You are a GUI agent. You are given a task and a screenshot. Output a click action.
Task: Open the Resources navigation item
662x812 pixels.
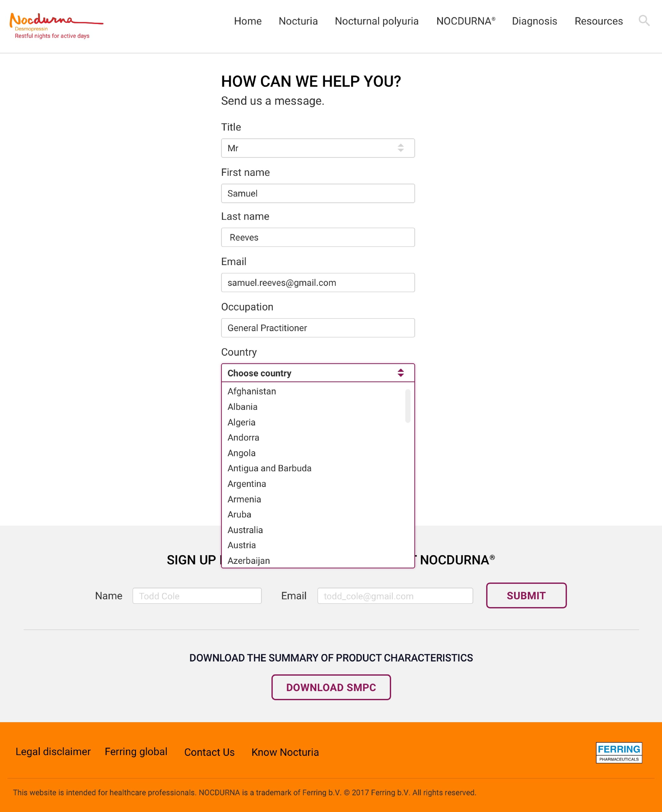point(598,21)
